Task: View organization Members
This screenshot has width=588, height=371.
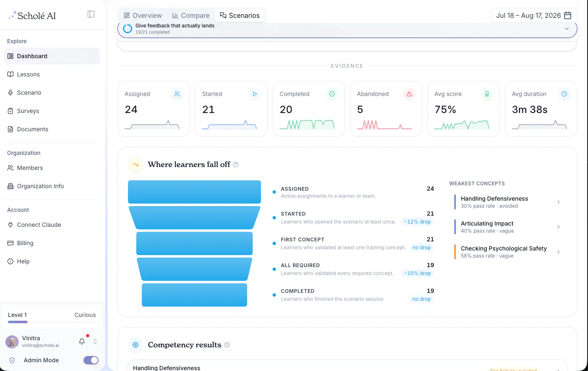Action: tap(52, 168)
